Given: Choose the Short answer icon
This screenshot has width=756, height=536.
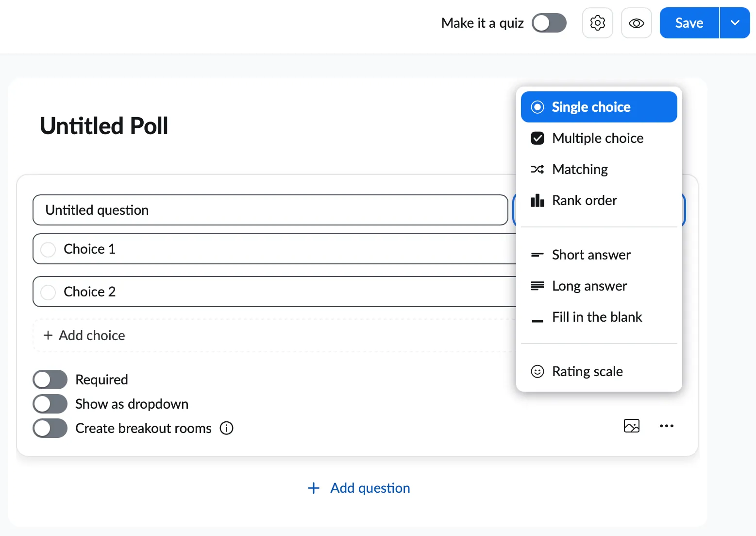Looking at the screenshot, I should click(538, 255).
